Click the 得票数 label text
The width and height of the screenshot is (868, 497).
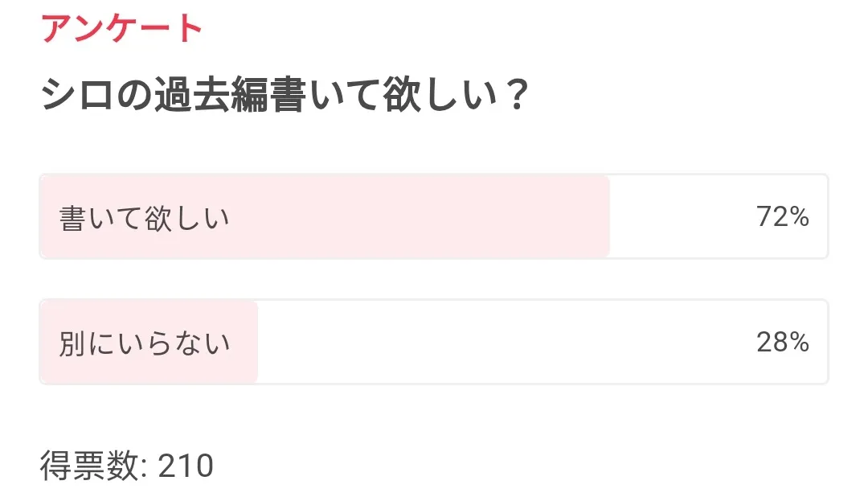(x=88, y=466)
